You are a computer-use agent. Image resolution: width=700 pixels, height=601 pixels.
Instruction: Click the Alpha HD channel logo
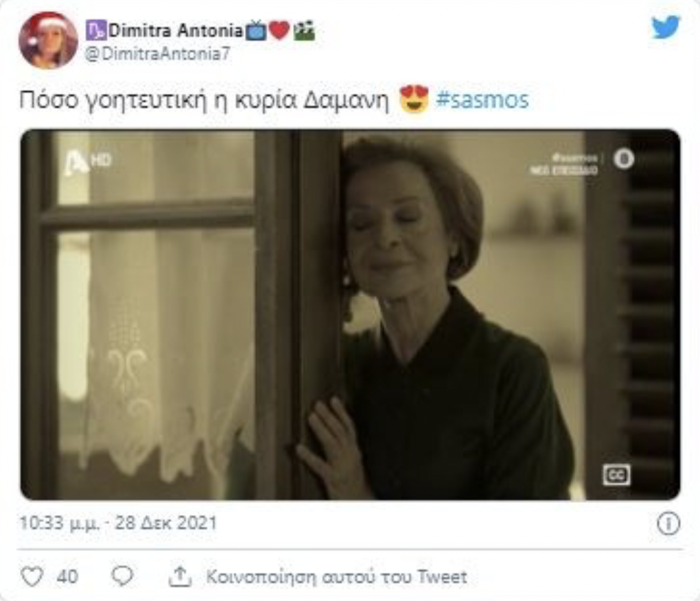tap(89, 161)
